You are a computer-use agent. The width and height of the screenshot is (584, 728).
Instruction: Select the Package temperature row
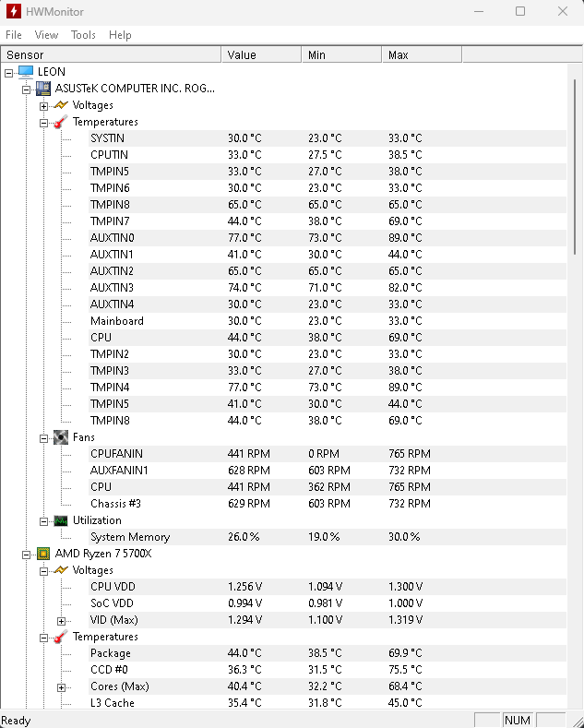click(328, 652)
